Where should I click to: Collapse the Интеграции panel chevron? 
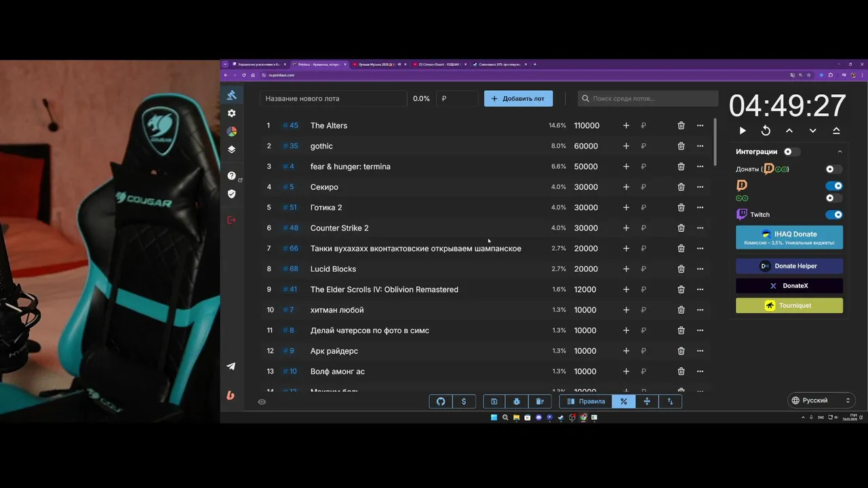840,152
